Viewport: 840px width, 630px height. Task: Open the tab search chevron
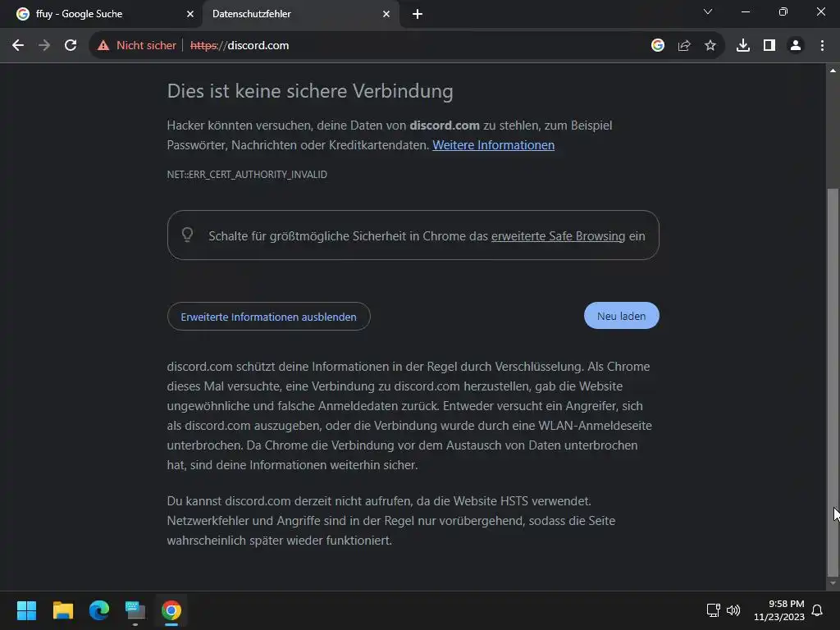[x=708, y=11]
